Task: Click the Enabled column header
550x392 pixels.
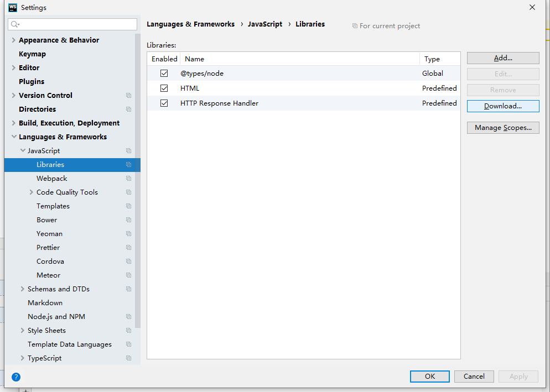Action: [x=164, y=59]
